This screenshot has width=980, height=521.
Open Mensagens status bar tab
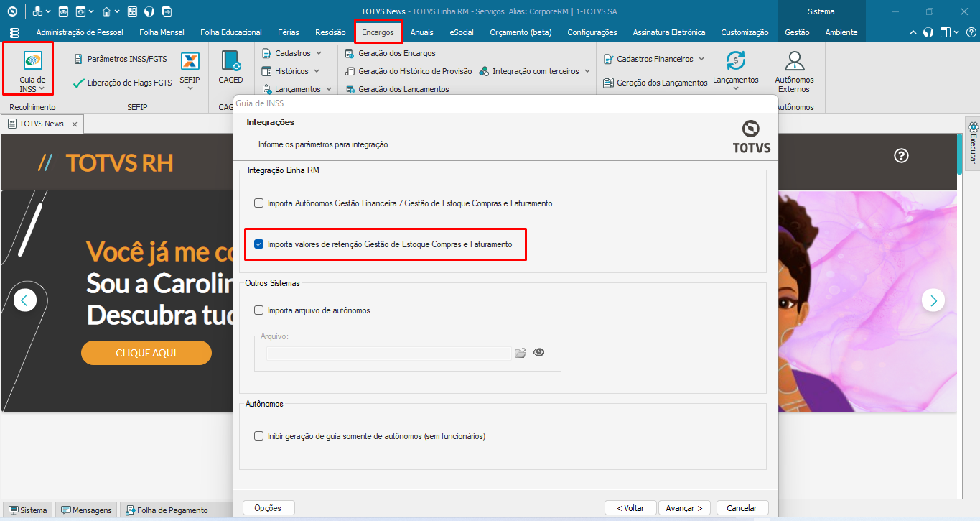point(87,510)
